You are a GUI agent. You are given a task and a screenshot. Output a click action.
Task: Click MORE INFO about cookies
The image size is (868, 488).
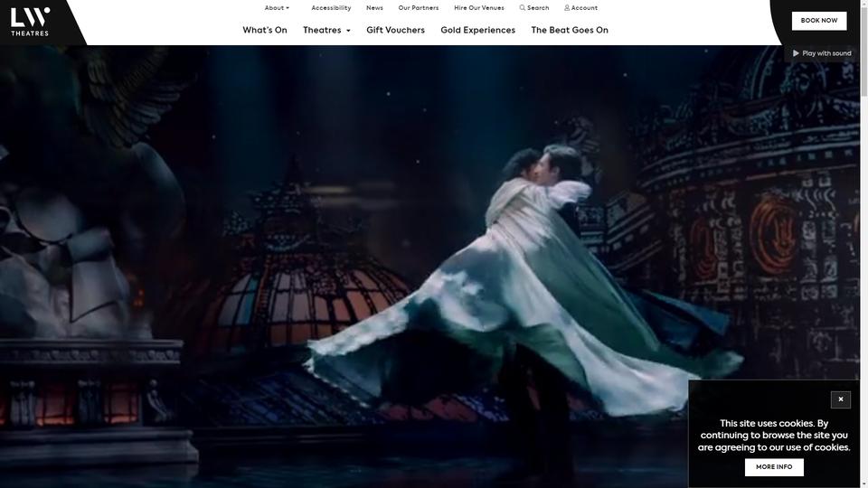pyautogui.click(x=774, y=467)
